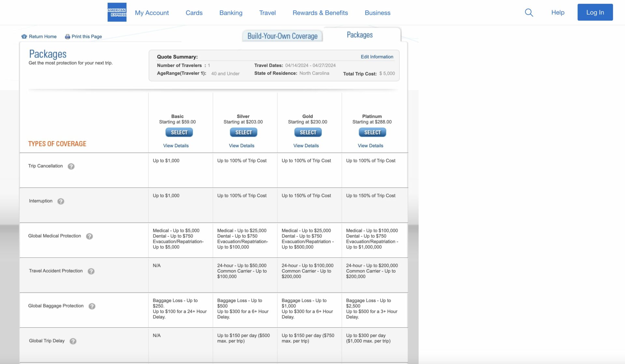Open Trip Cancellation help question mark
This screenshot has width=625, height=364.
tap(71, 166)
